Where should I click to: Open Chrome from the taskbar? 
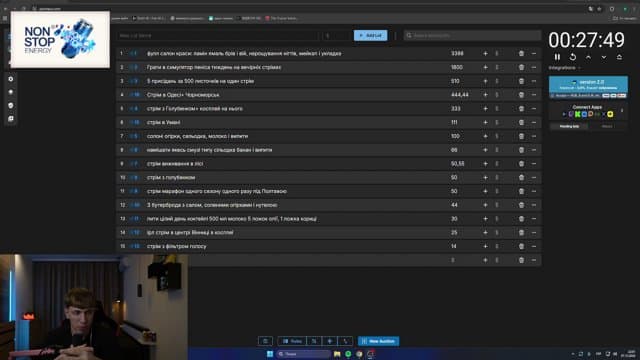click(x=359, y=354)
